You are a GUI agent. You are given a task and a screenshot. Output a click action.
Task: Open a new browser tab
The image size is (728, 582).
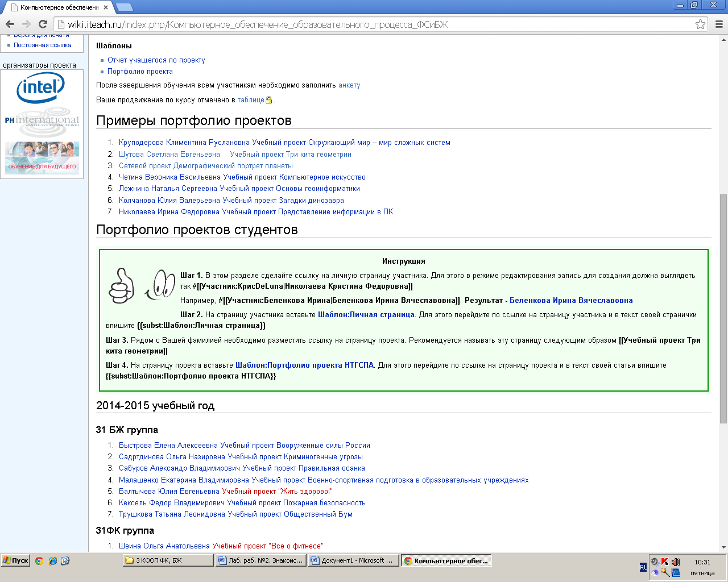(124, 7)
